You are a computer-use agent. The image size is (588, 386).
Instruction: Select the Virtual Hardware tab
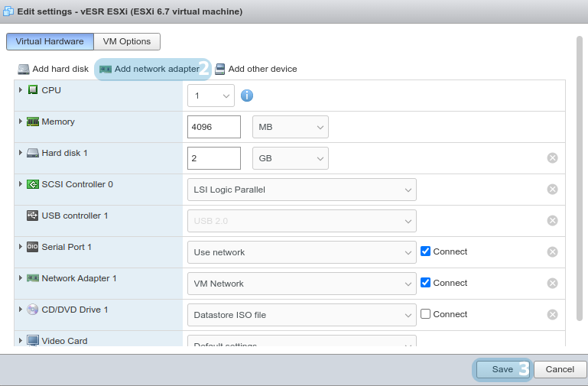[50, 41]
